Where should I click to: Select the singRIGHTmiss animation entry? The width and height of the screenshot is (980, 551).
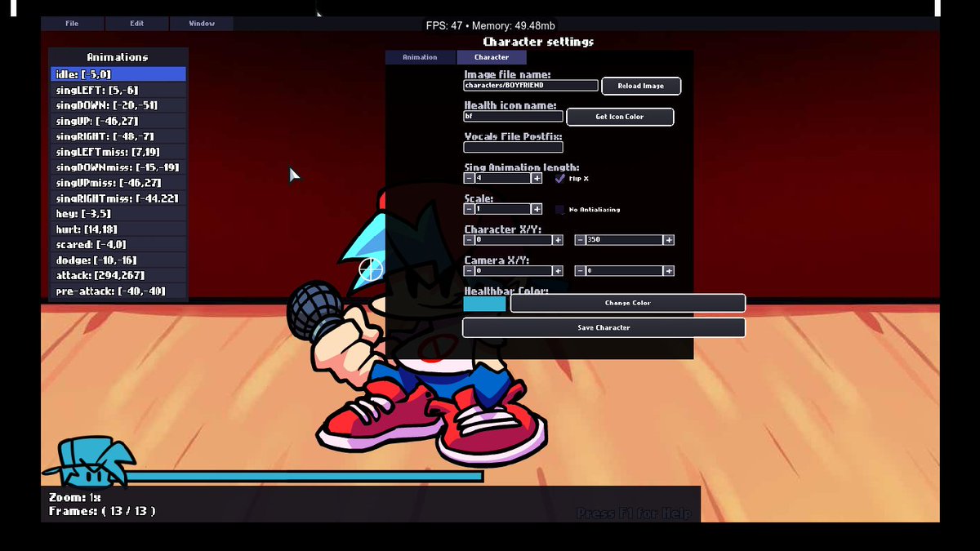118,198
